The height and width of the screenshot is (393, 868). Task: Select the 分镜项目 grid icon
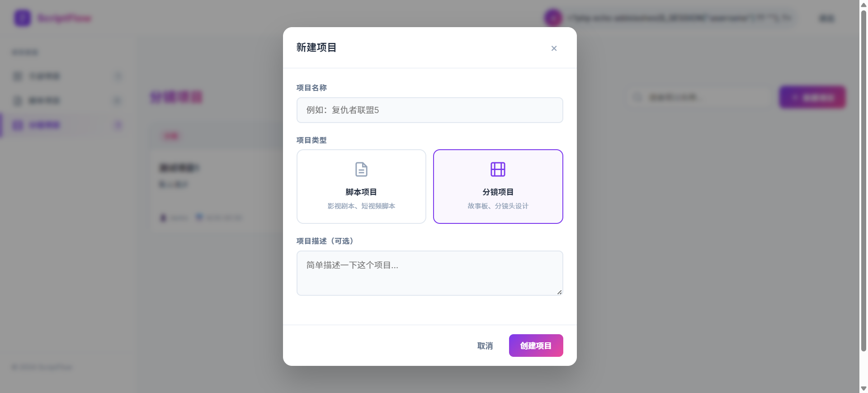coord(498,169)
